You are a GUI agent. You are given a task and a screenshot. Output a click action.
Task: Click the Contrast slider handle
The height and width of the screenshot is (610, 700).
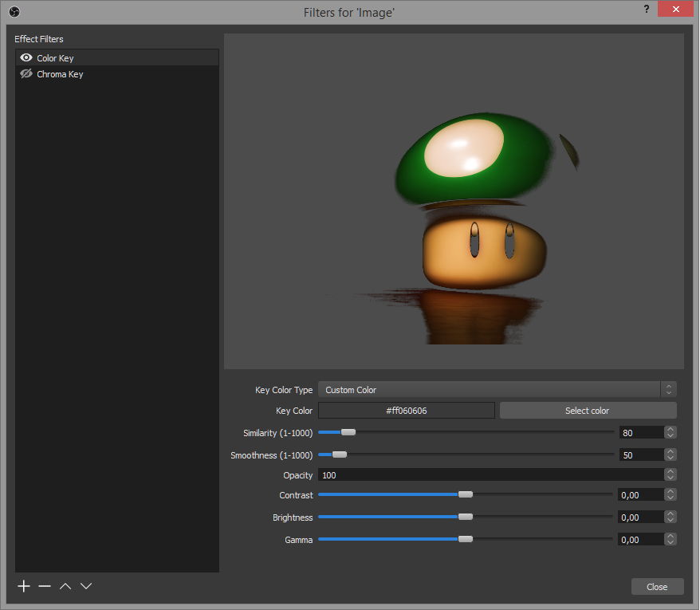pos(466,495)
